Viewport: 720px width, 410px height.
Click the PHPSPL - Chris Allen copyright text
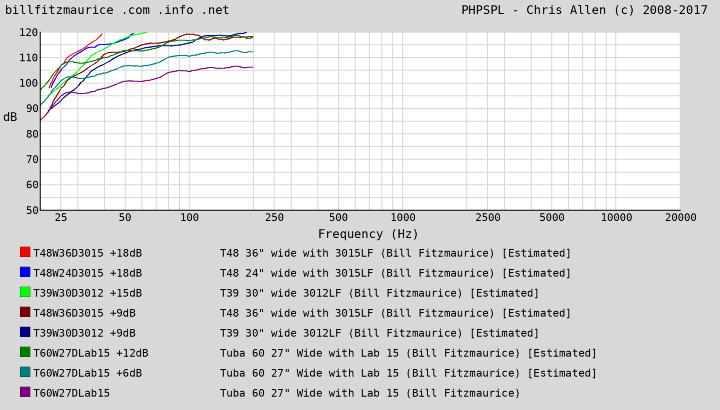(x=584, y=10)
